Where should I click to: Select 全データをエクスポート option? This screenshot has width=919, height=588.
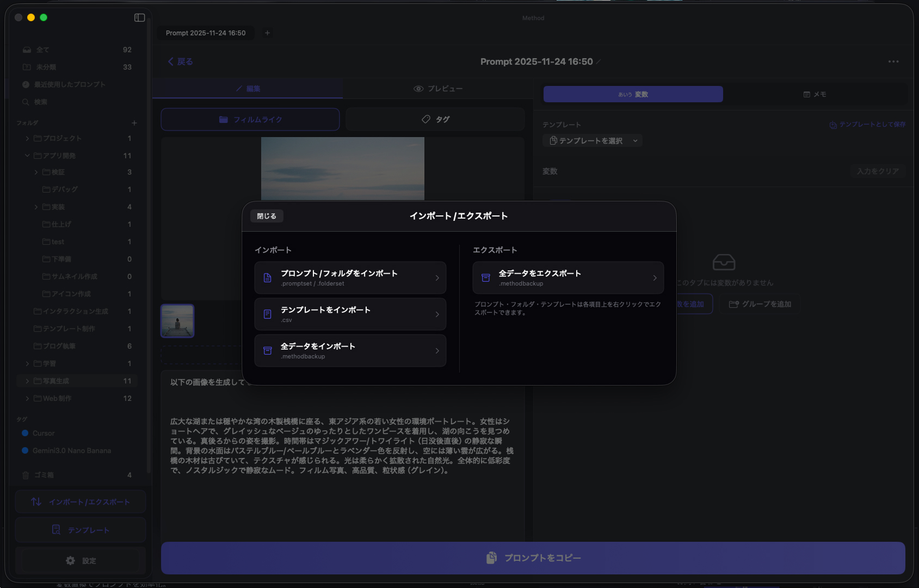click(x=568, y=278)
